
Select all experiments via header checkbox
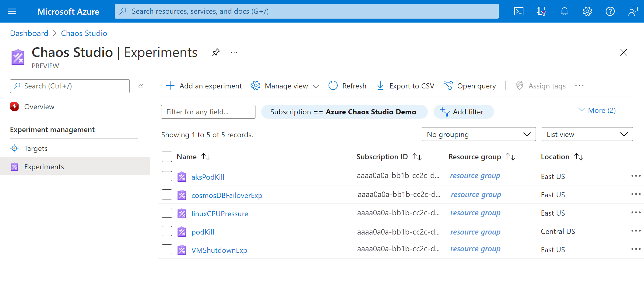[167, 156]
